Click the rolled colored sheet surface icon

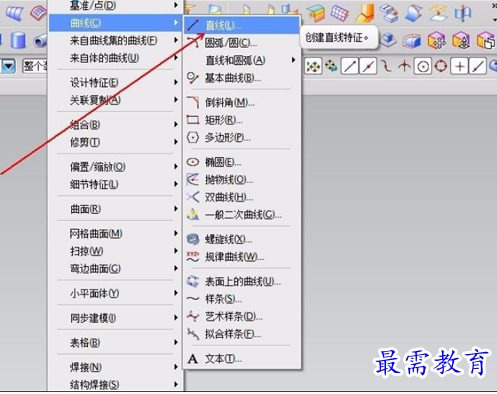315,13
